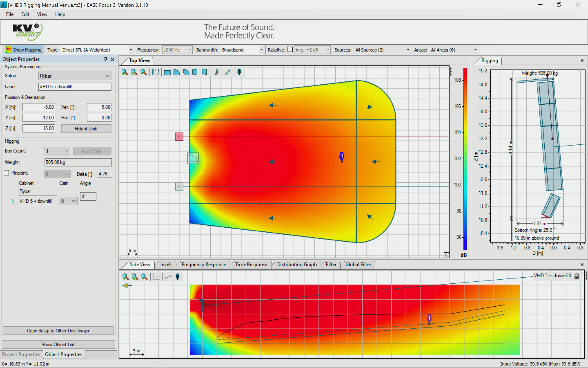Reset zoom in the Side View

(135, 277)
